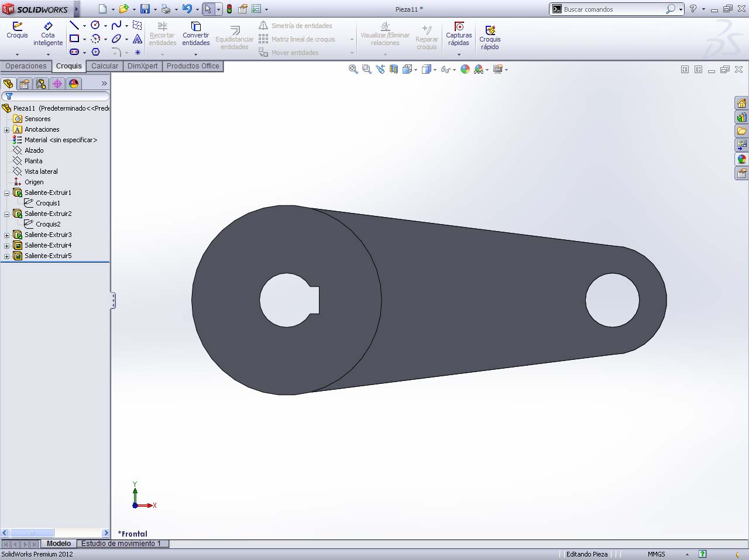Open the DimXpertManager tab icon

click(57, 84)
